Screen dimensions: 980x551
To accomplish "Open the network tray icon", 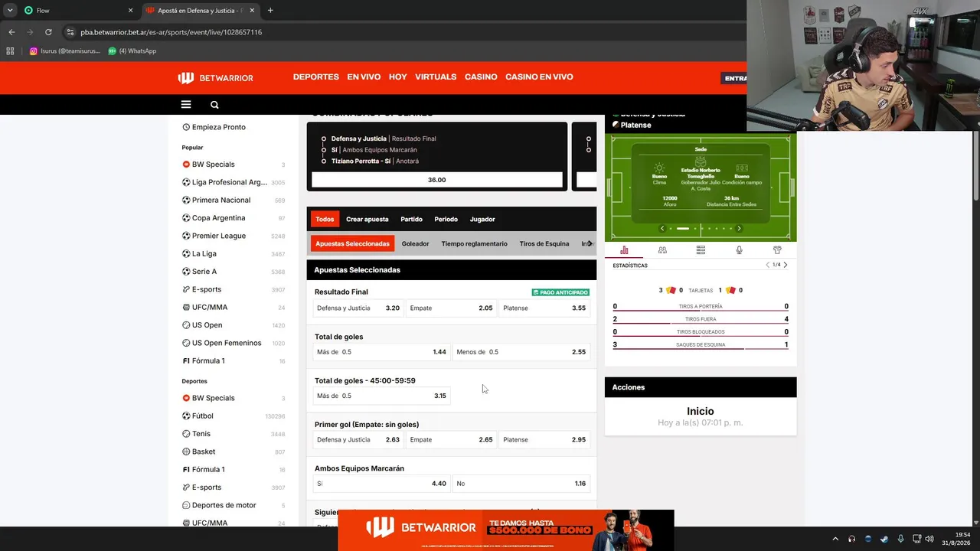I will tap(916, 539).
